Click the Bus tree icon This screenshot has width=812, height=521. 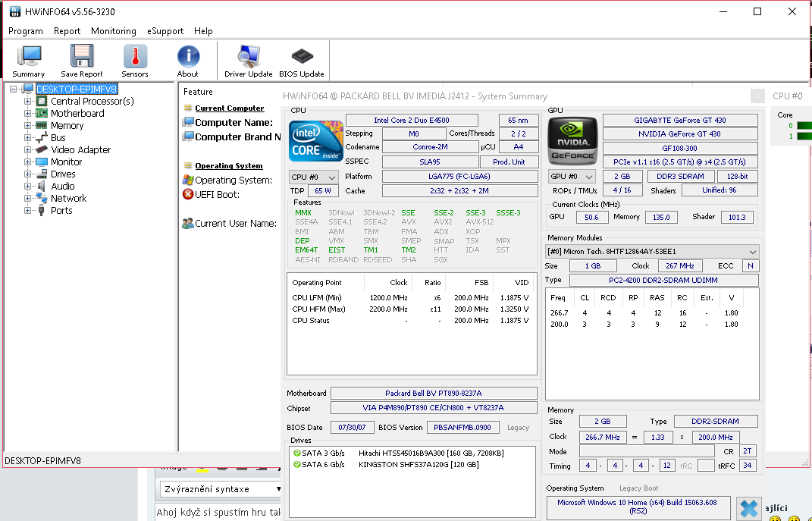tap(42, 138)
